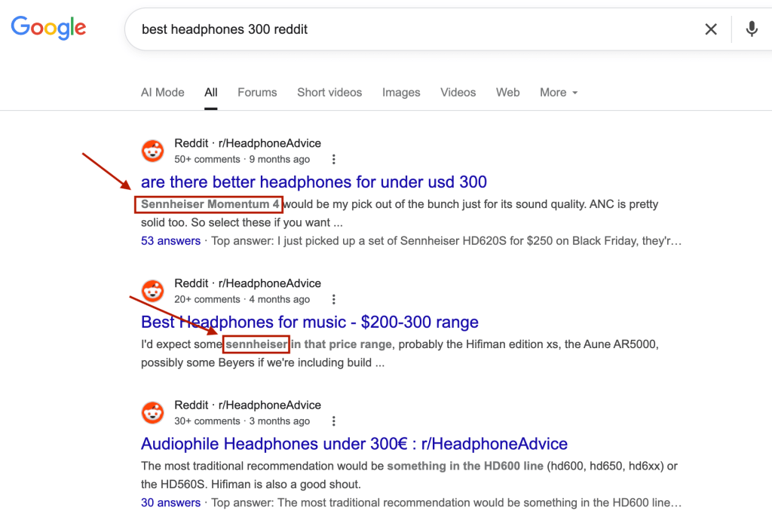
Task: Open the three-dot menu on the third result
Action: (x=333, y=420)
